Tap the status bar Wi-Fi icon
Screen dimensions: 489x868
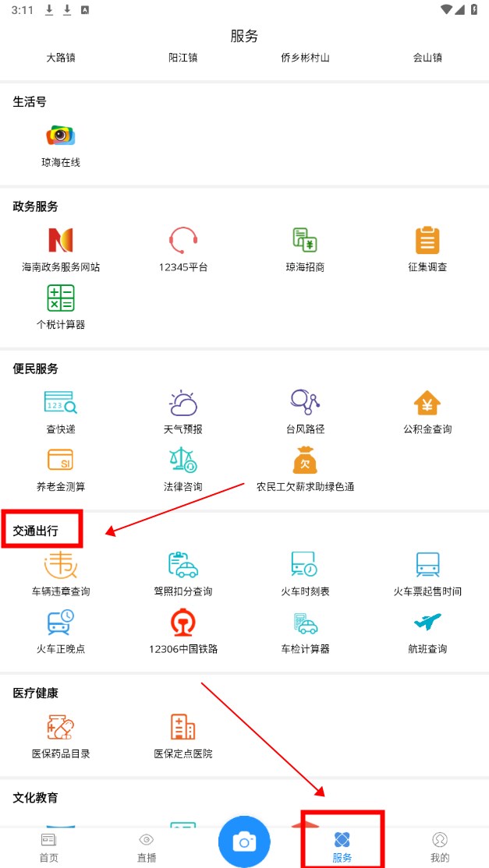tap(446, 9)
